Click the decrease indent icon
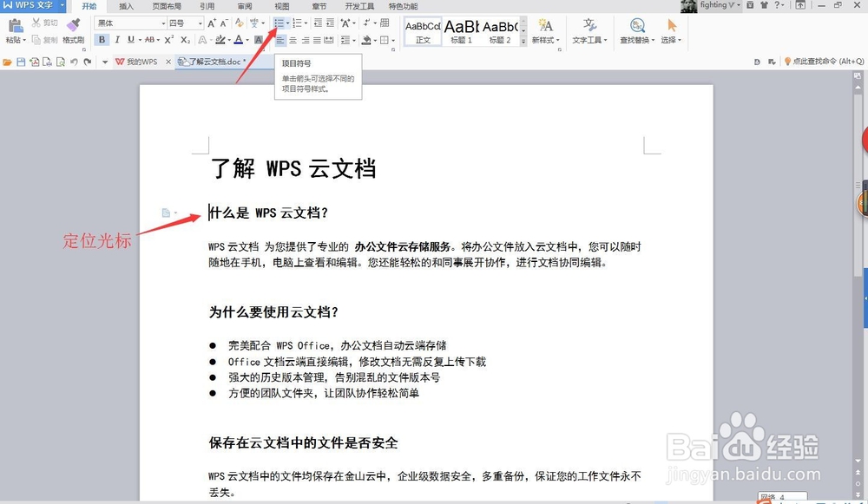This screenshot has height=504, width=868. coord(318,23)
